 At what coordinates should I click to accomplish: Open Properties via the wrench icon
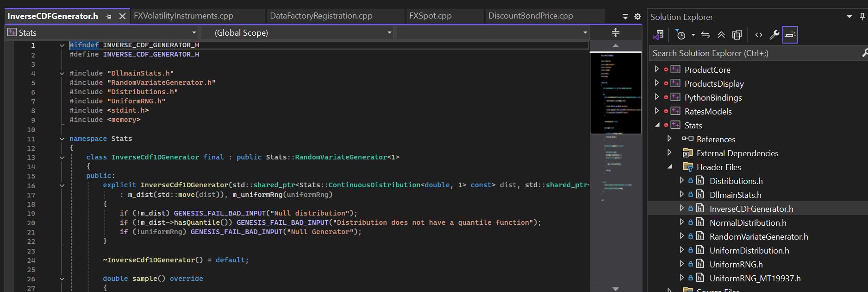click(774, 35)
